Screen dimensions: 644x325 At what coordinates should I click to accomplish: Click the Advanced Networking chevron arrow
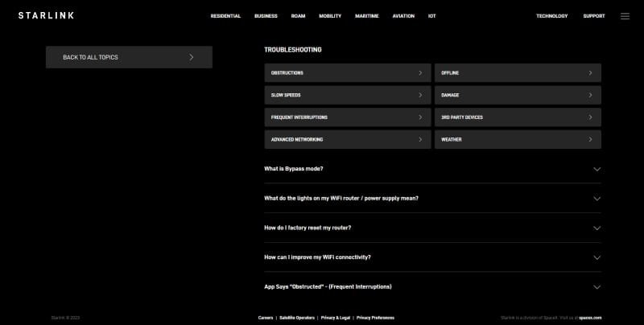(x=420, y=139)
